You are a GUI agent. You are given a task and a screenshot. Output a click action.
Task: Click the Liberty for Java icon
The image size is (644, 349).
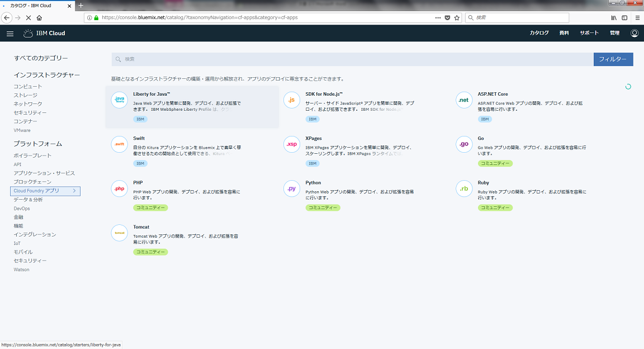click(120, 100)
